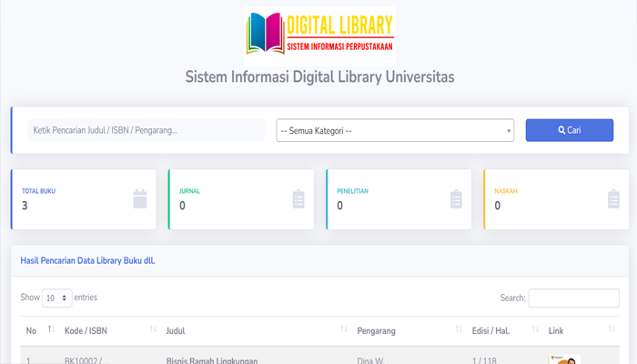Click the book cover thumbnail in Link column
637x364 pixels.
click(564, 359)
